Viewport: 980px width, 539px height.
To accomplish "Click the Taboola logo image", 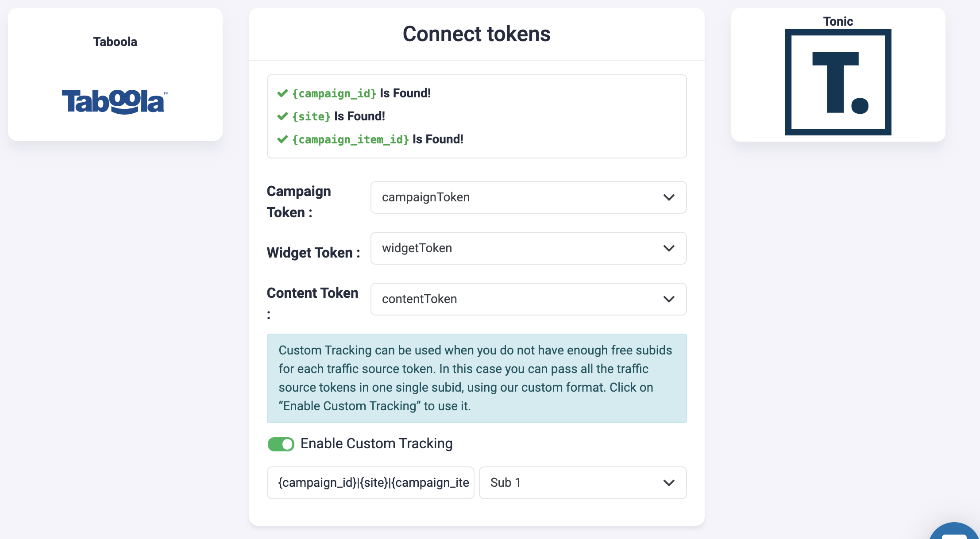I will pyautogui.click(x=114, y=102).
